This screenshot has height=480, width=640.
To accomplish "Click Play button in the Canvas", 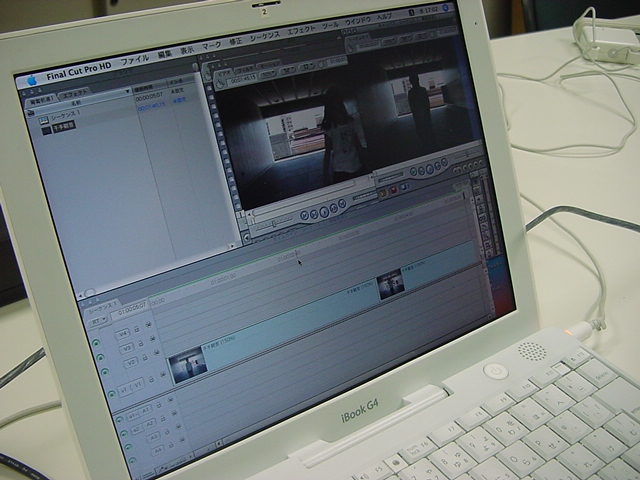I will tap(429, 169).
